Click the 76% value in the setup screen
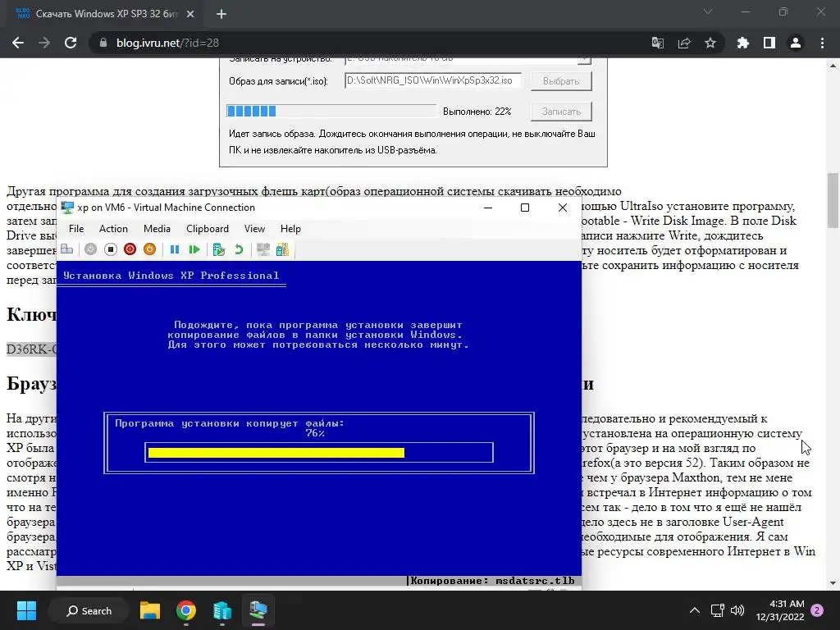840x630 pixels. (315, 433)
